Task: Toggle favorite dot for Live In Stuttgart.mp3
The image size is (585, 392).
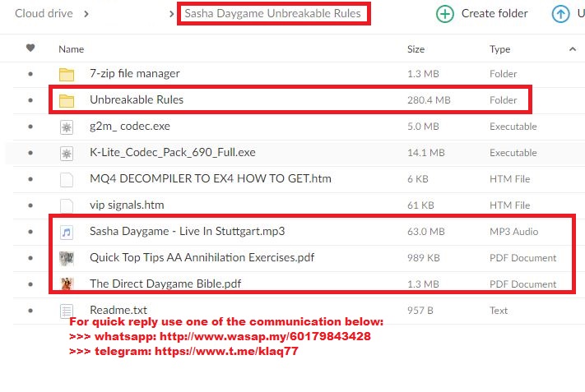Action: (30, 232)
